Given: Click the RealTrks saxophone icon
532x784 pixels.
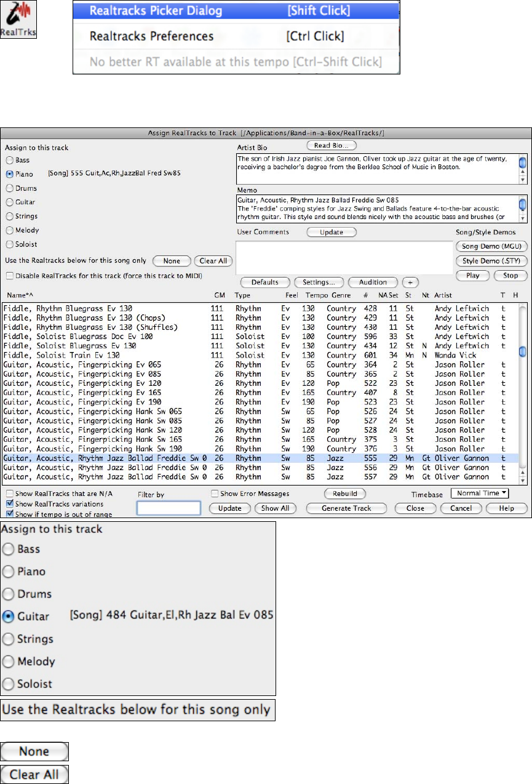Looking at the screenshot, I should click(18, 20).
